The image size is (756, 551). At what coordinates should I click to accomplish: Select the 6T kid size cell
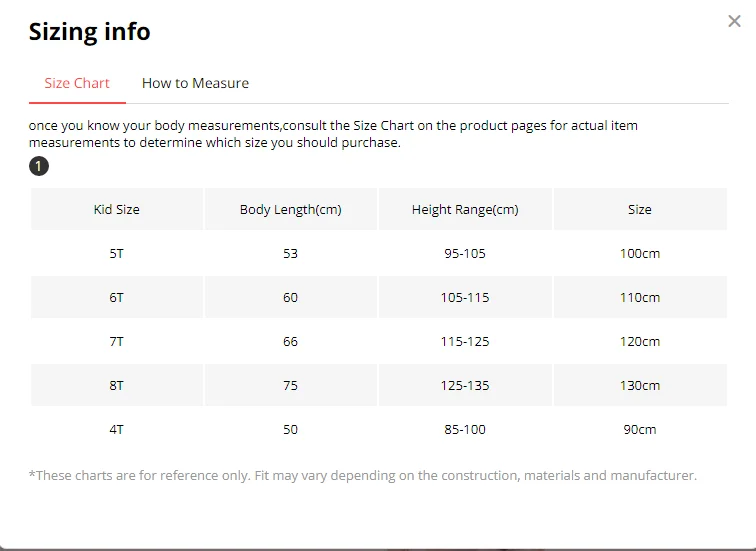click(x=117, y=297)
